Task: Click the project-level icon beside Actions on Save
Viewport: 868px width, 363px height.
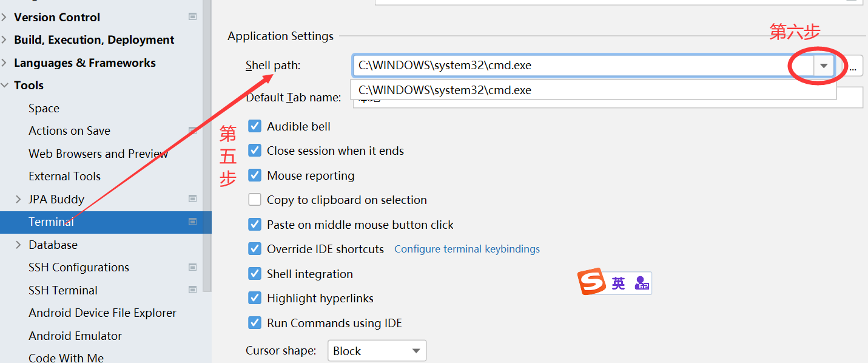Action: tap(193, 131)
